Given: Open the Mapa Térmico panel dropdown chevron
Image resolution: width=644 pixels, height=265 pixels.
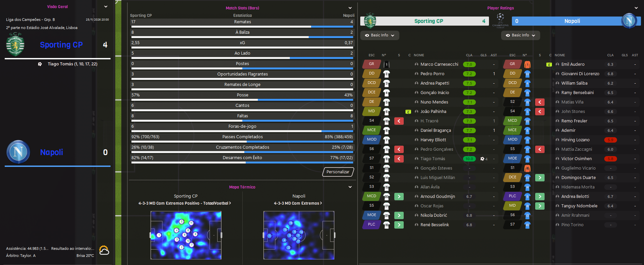Looking at the screenshot, I should (x=350, y=187).
